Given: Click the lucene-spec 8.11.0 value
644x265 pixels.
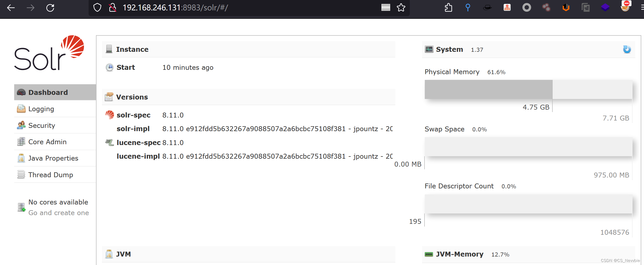Looking at the screenshot, I should (173, 143).
